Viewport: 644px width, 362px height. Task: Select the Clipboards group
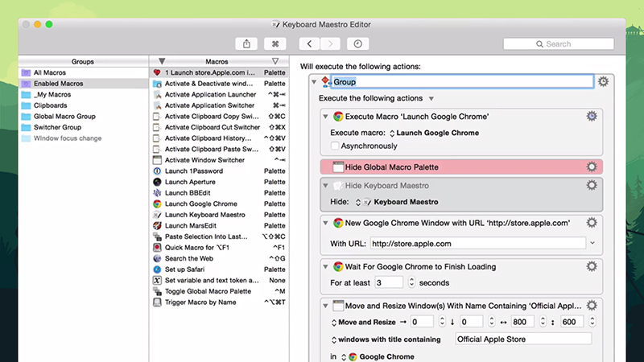84,105
